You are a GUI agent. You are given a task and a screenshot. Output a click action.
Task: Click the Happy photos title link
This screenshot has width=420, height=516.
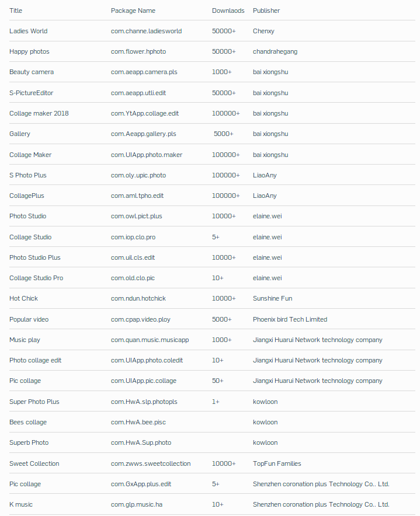[29, 51]
